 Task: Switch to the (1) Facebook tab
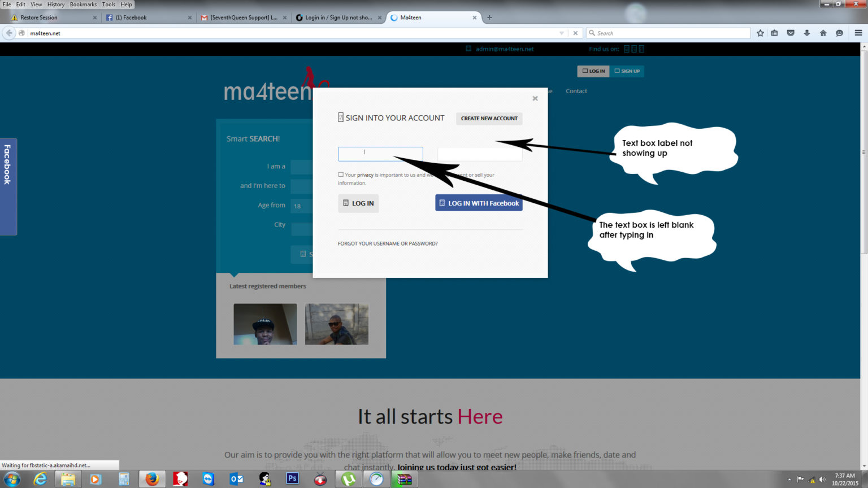(149, 18)
